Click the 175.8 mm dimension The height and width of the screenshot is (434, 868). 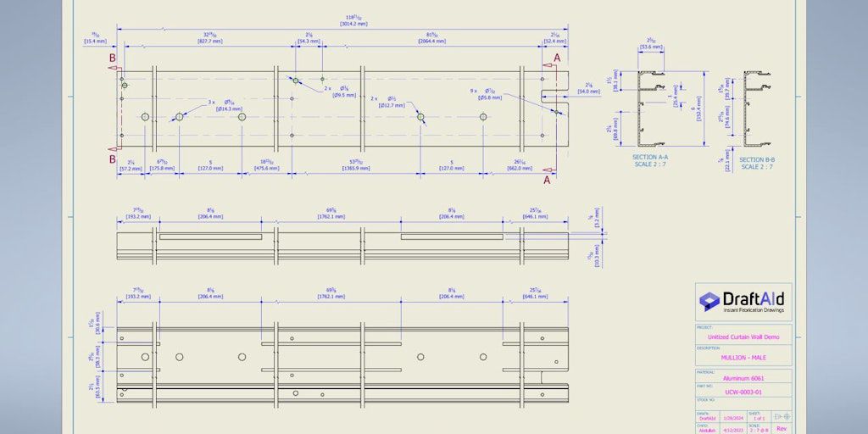[x=162, y=165]
